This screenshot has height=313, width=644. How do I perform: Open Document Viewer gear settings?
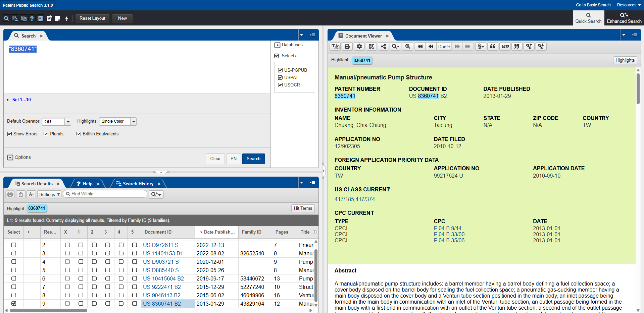tap(359, 47)
